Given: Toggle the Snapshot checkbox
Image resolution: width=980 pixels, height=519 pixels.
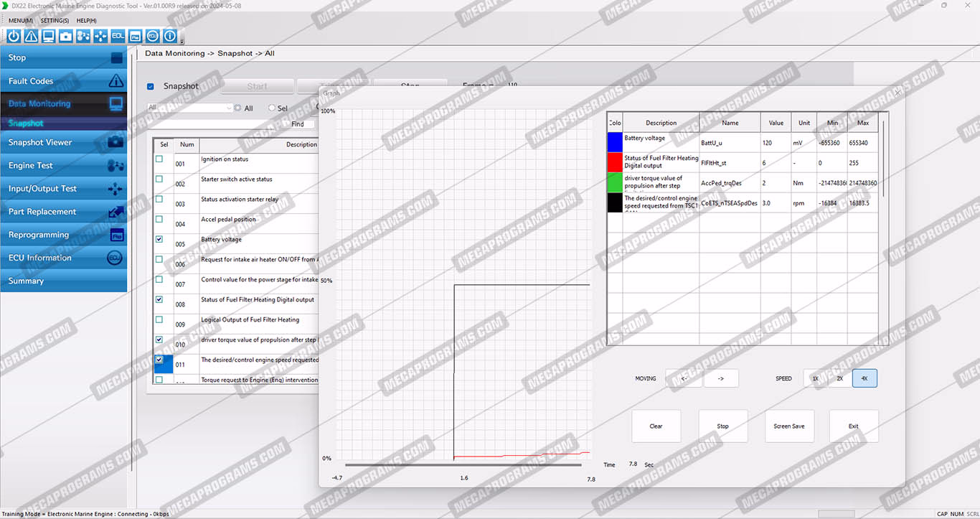Looking at the screenshot, I should 151,87.
